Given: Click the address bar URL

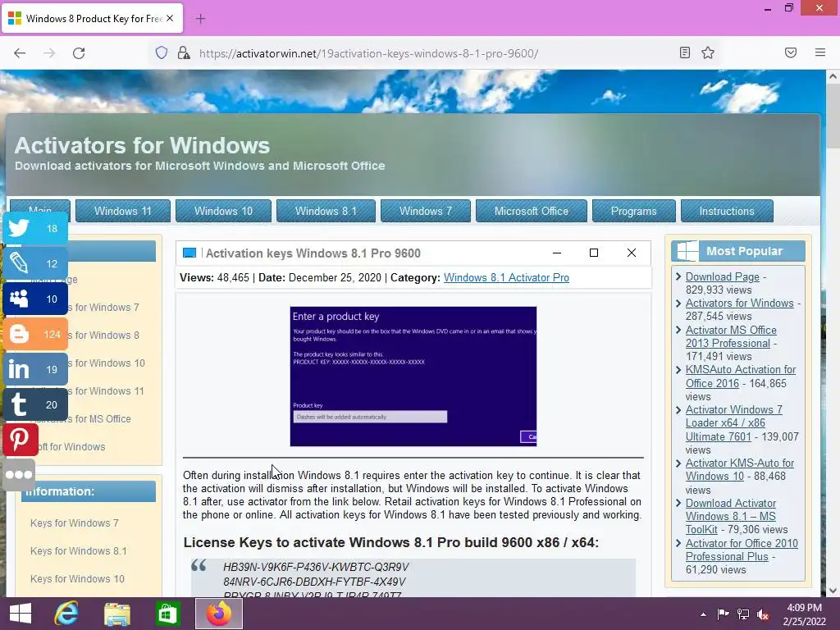Looking at the screenshot, I should (368, 53).
